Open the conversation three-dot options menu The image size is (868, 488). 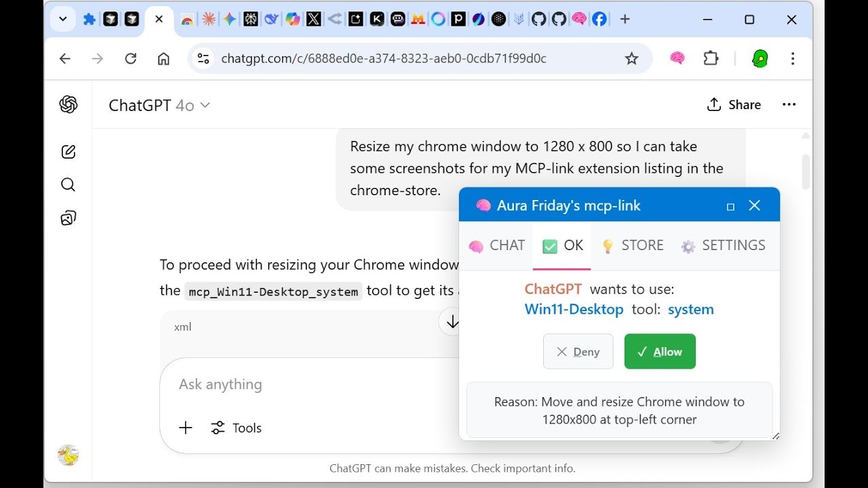(789, 105)
